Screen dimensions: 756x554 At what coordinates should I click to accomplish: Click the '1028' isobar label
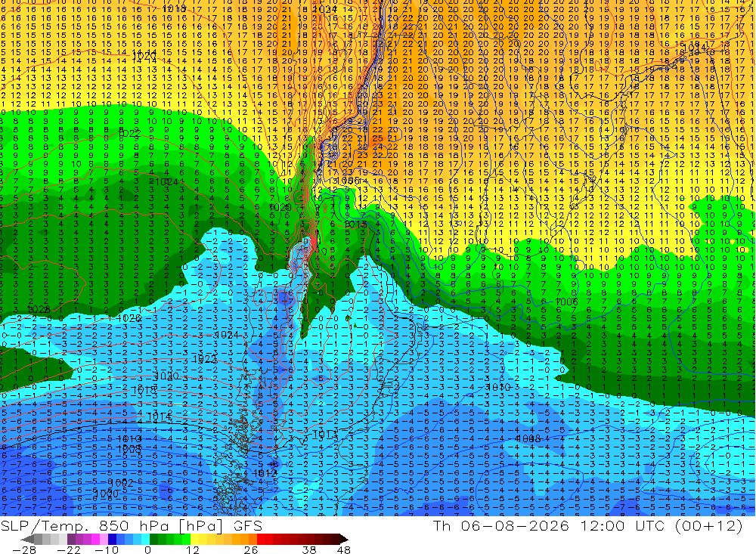(x=39, y=310)
